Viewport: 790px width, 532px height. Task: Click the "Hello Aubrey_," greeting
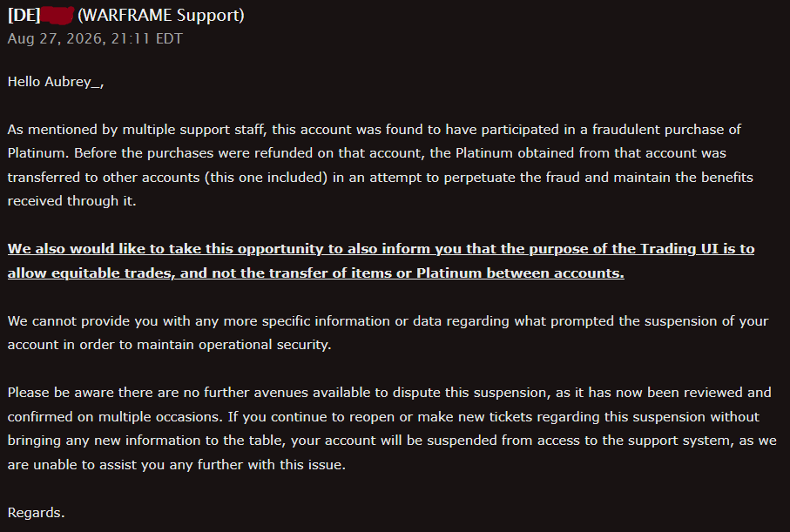coord(56,82)
